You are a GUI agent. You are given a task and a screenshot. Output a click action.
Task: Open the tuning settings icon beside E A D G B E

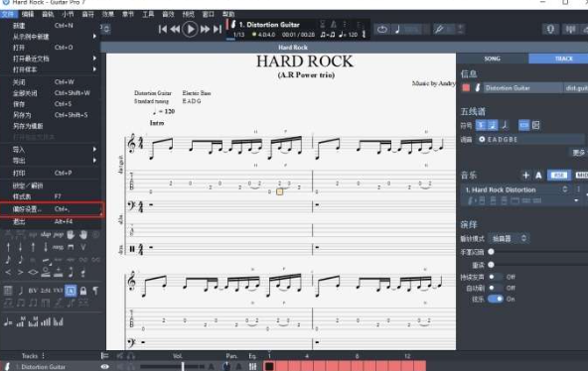coord(482,139)
